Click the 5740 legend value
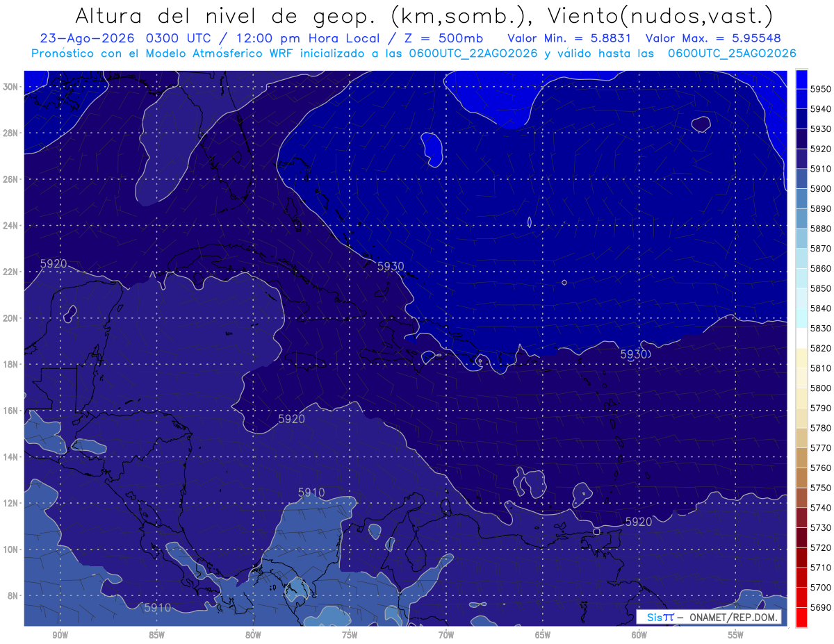This screenshot has height=644, width=834. [820, 508]
